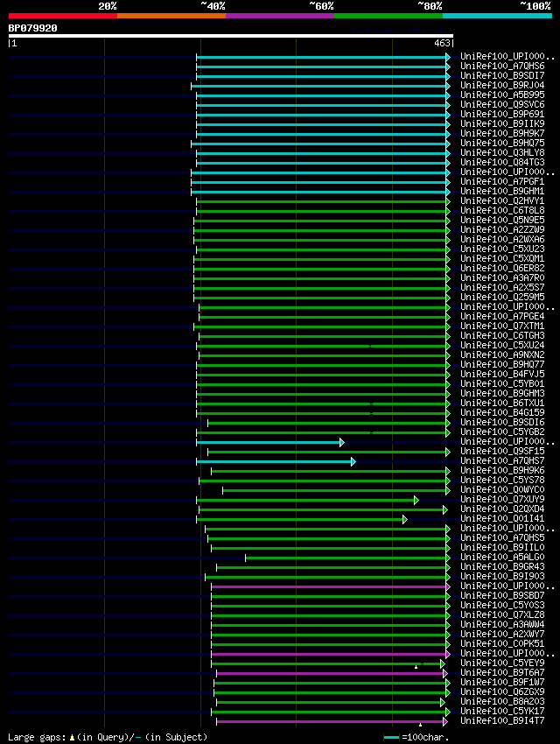
Task: Open the UniRef100_Q9SF15 label
Action: pyautogui.click(x=502, y=452)
